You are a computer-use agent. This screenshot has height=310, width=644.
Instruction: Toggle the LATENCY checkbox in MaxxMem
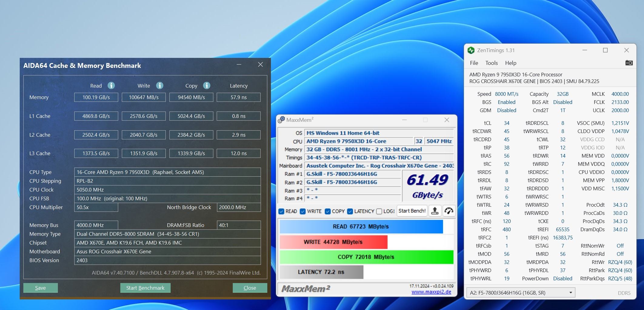pos(350,211)
